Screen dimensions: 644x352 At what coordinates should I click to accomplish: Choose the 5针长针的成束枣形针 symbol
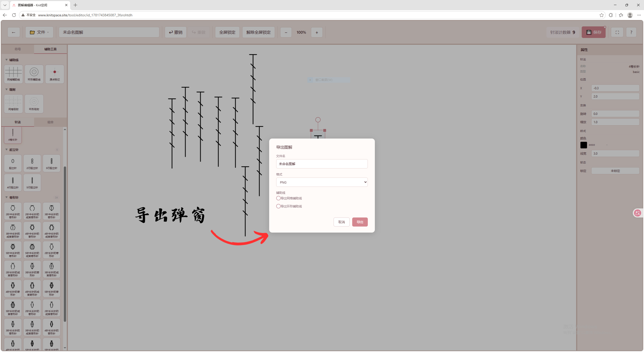(x=13, y=308)
